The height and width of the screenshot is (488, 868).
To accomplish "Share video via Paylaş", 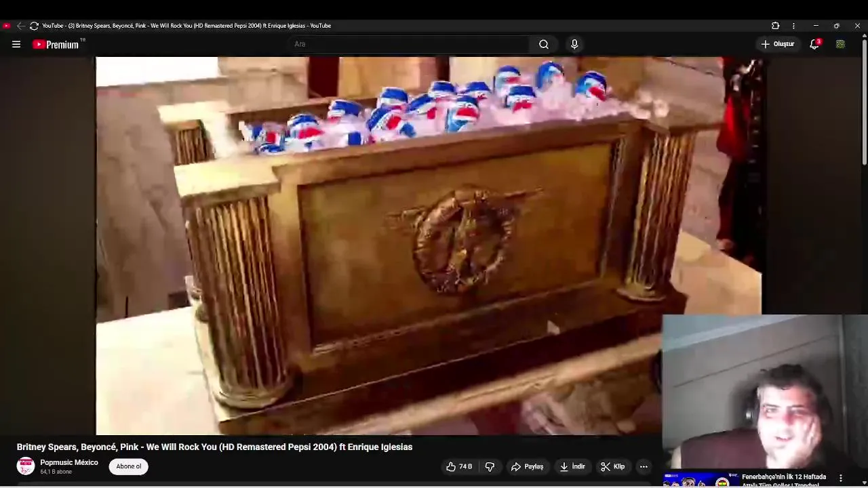I will 528,466.
